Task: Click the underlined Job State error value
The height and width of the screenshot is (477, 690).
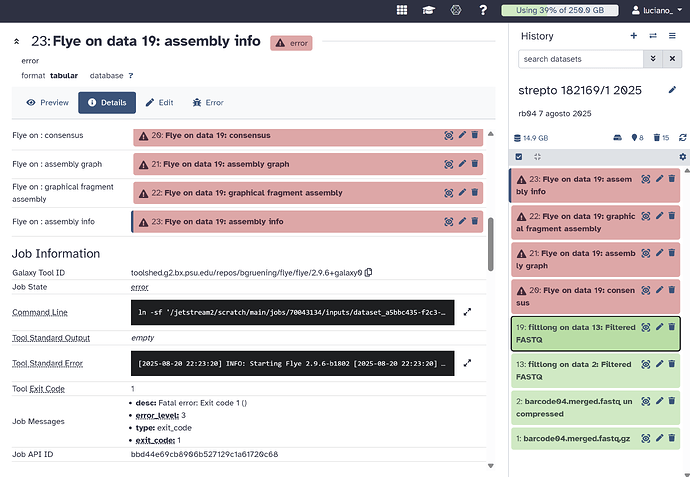Action: tap(139, 287)
